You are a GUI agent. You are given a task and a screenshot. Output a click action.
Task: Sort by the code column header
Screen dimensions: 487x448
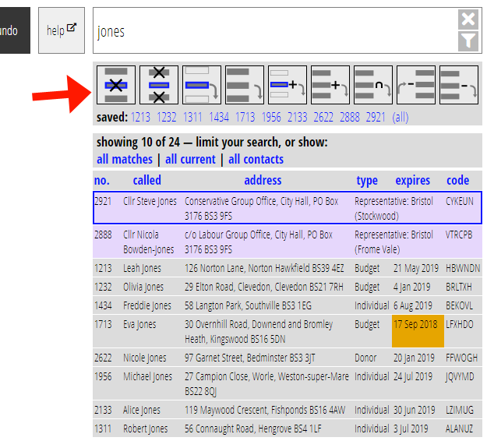458,181
